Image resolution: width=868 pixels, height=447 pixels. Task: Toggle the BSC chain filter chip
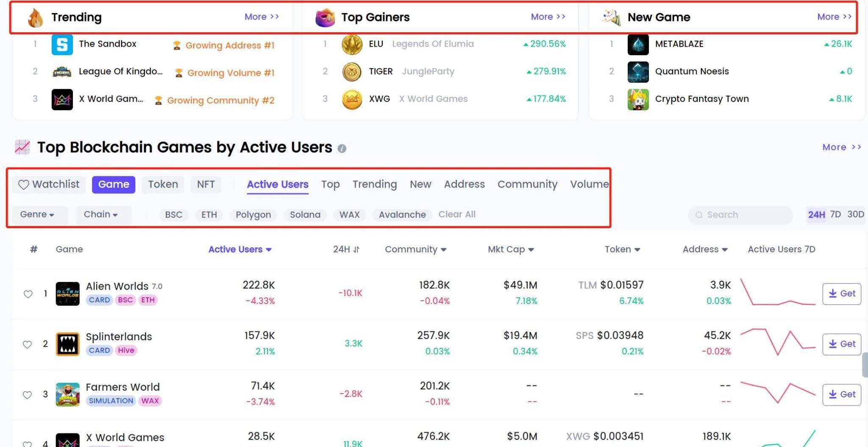click(174, 215)
